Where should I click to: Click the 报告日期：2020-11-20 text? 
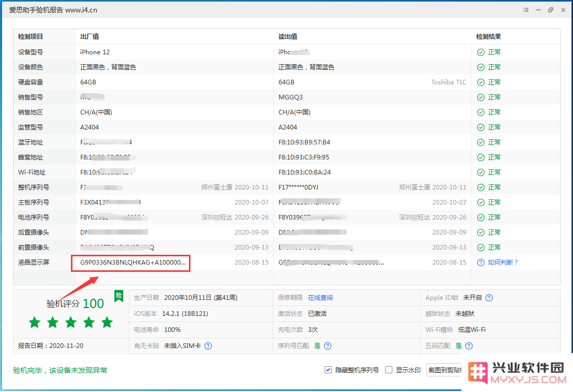coord(51,346)
